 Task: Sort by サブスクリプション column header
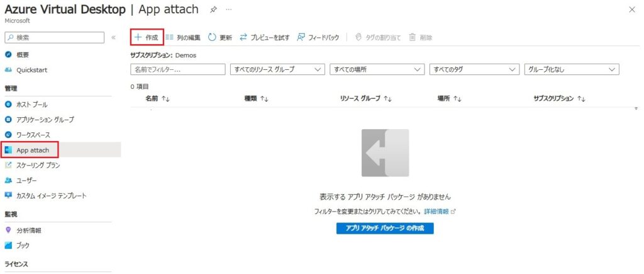[559, 99]
